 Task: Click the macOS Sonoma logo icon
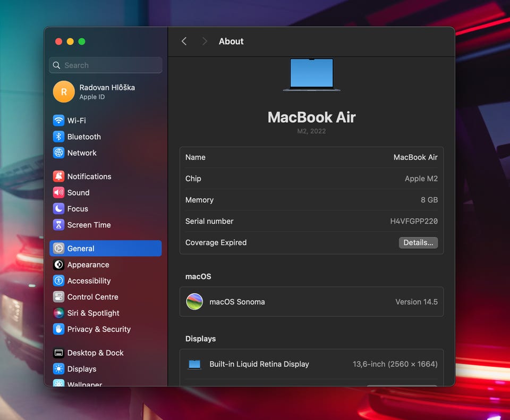point(194,301)
